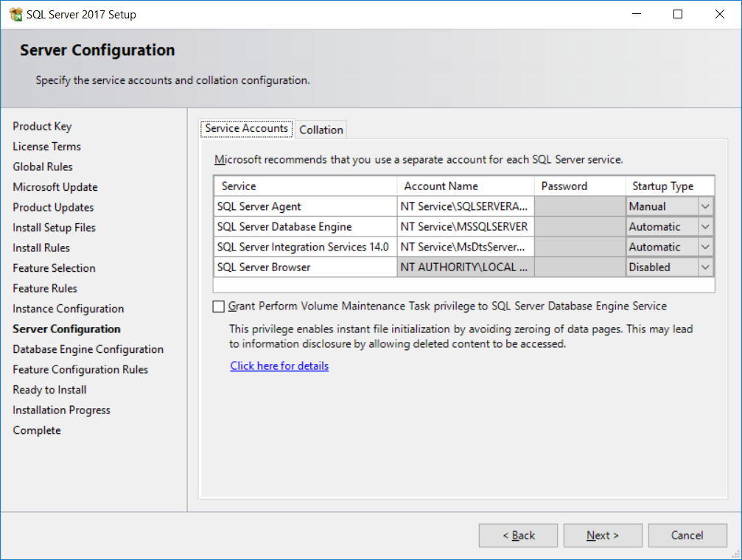This screenshot has width=742, height=560.
Task: Open Startup Type dropdown for SQL Server Browser
Action: pyautogui.click(x=705, y=267)
